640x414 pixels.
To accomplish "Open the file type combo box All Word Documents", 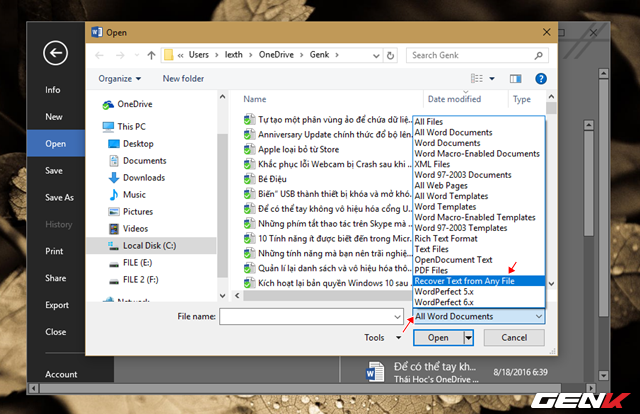I will 479,316.
